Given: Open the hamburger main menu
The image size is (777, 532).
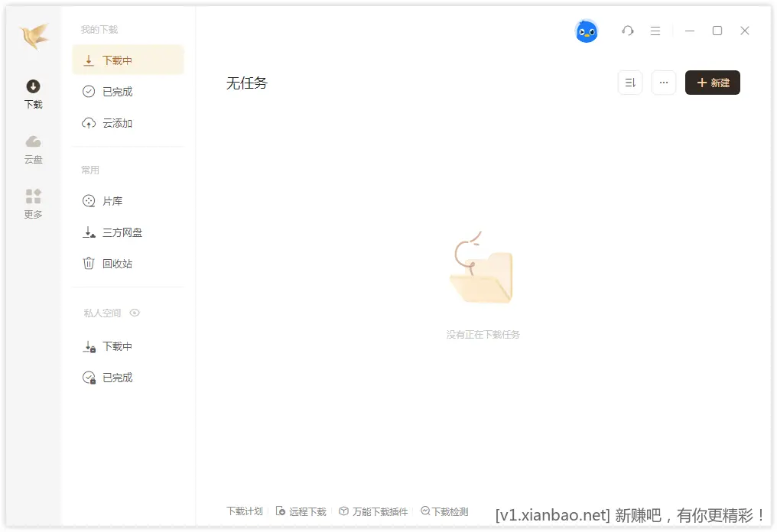Looking at the screenshot, I should point(655,31).
